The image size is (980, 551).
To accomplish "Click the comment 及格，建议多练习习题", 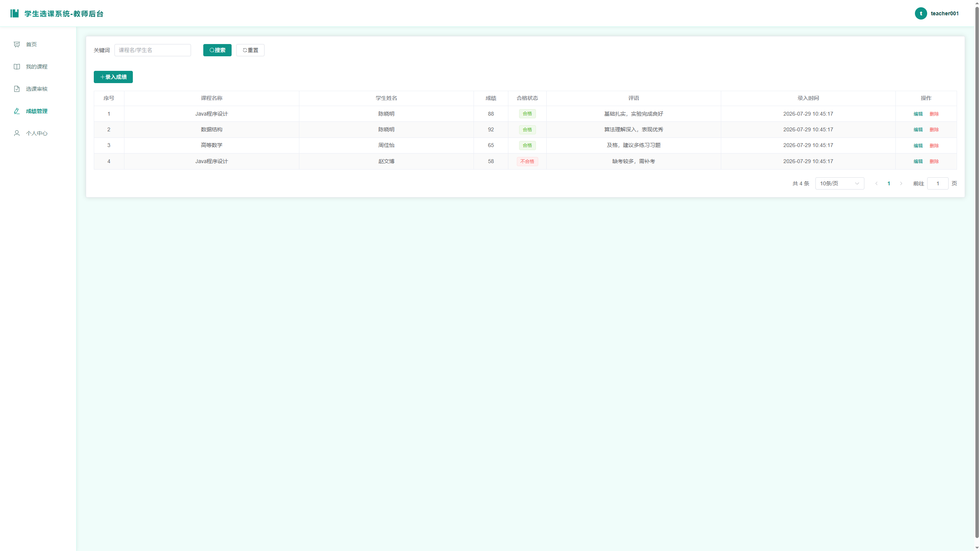I will pos(634,145).
